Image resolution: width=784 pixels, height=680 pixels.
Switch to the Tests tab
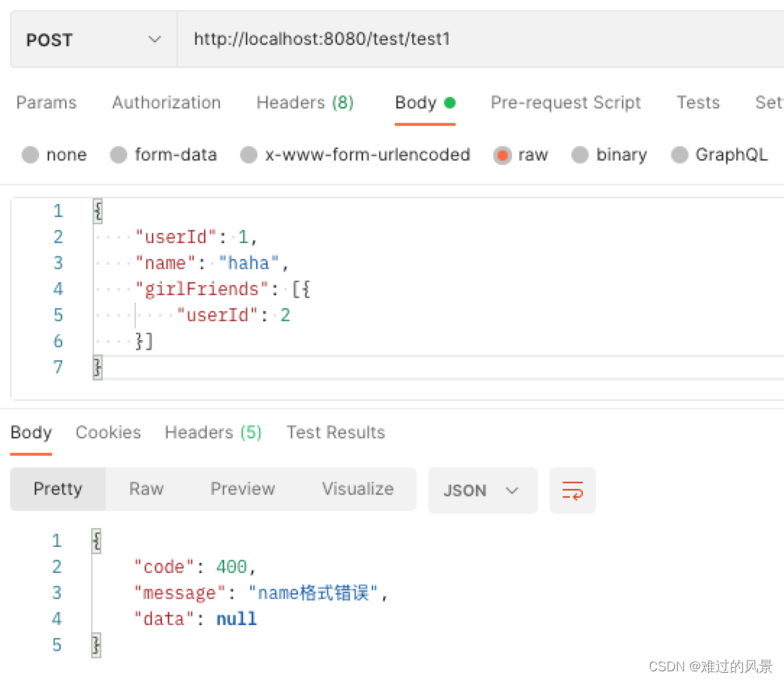tap(698, 103)
